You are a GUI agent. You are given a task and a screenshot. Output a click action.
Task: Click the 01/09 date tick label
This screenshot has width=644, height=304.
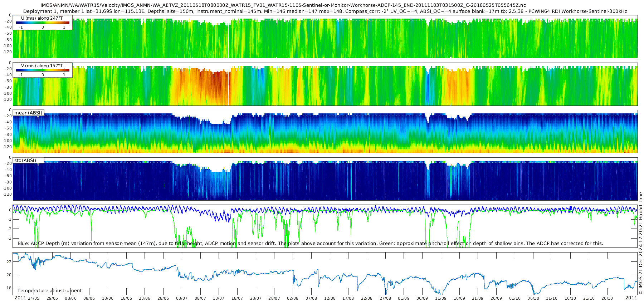click(x=404, y=298)
